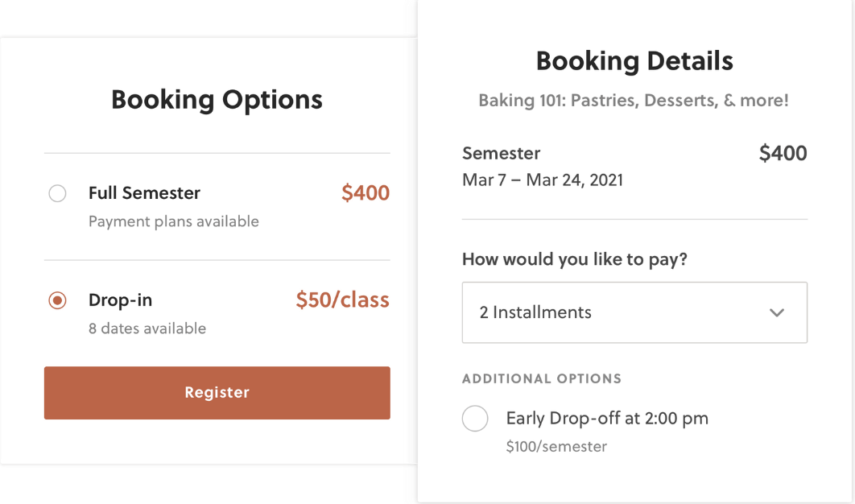Click the $400 Semester total in Booking Details
The width and height of the screenshot is (855, 504).
pos(783,154)
